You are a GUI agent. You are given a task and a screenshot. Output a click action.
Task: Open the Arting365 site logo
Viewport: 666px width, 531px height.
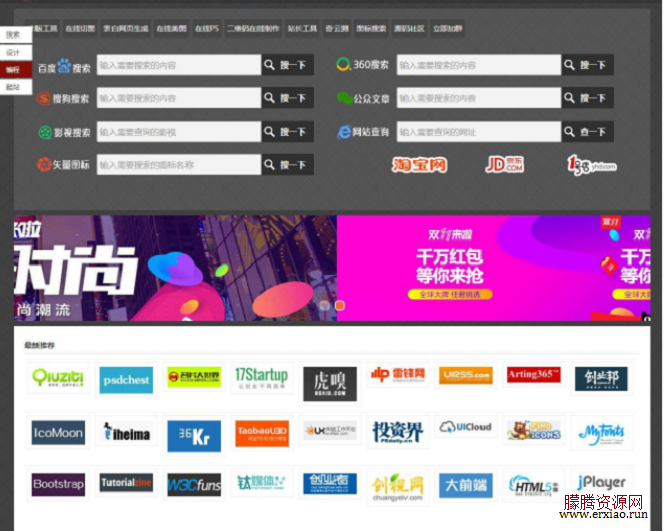tap(533, 375)
